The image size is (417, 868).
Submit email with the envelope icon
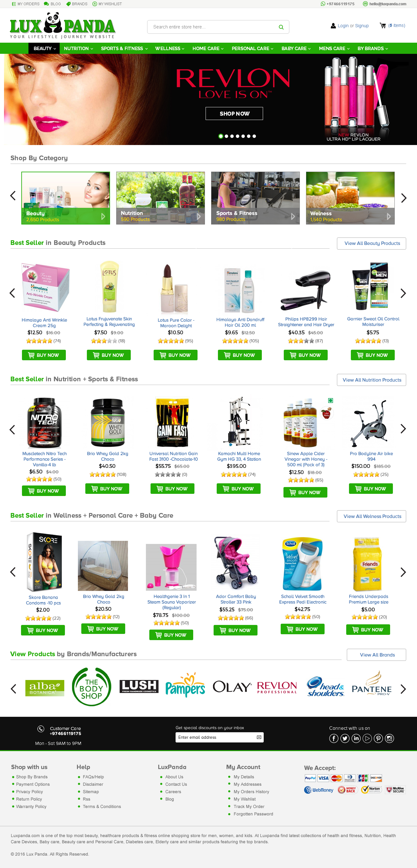click(259, 737)
